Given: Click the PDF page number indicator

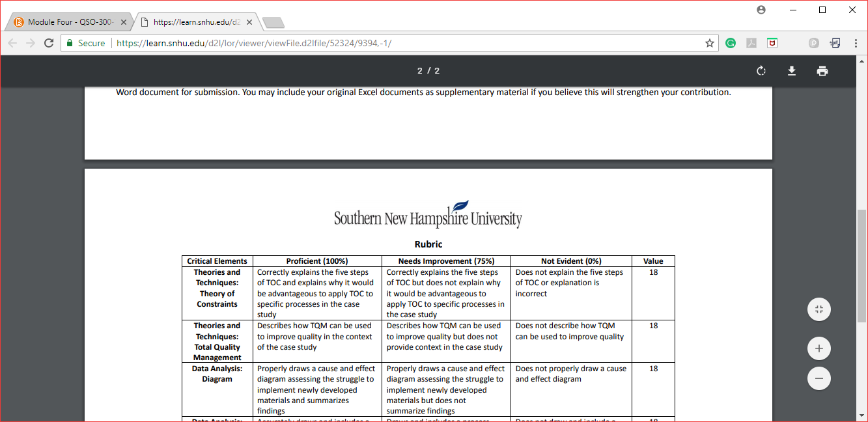Looking at the screenshot, I should 428,71.
